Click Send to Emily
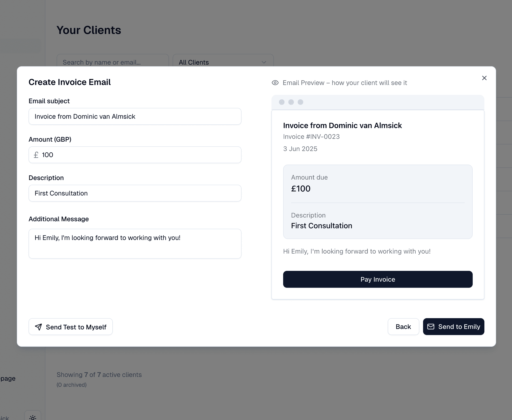The height and width of the screenshot is (420, 512). click(x=453, y=327)
